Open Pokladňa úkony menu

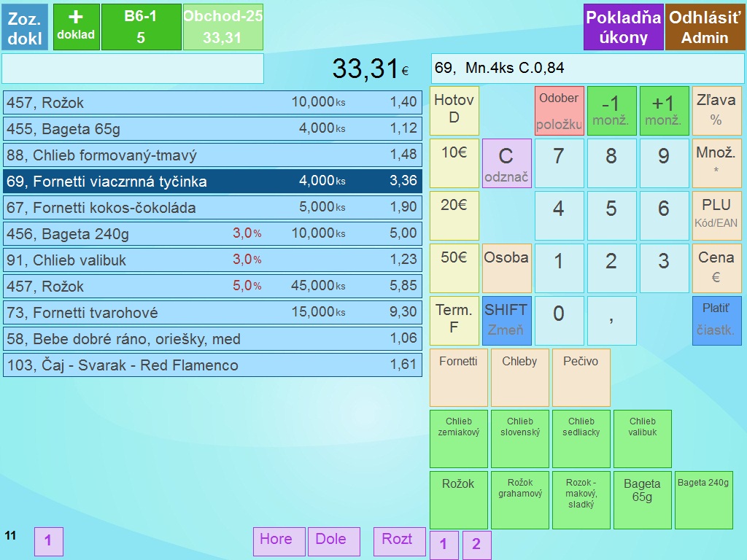click(x=623, y=27)
